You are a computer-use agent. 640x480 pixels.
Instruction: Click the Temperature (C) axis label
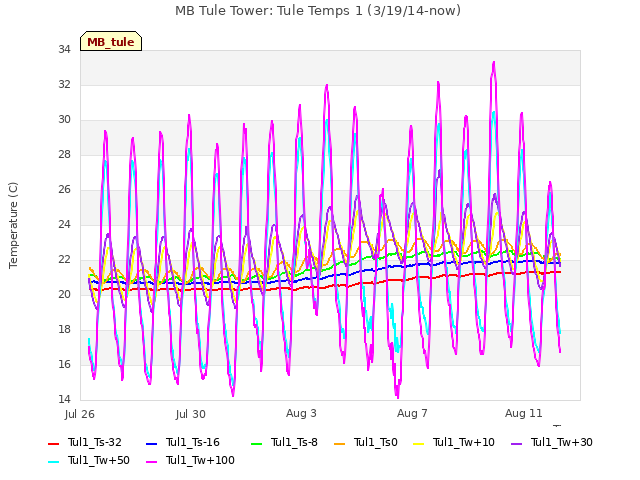tap(13, 225)
